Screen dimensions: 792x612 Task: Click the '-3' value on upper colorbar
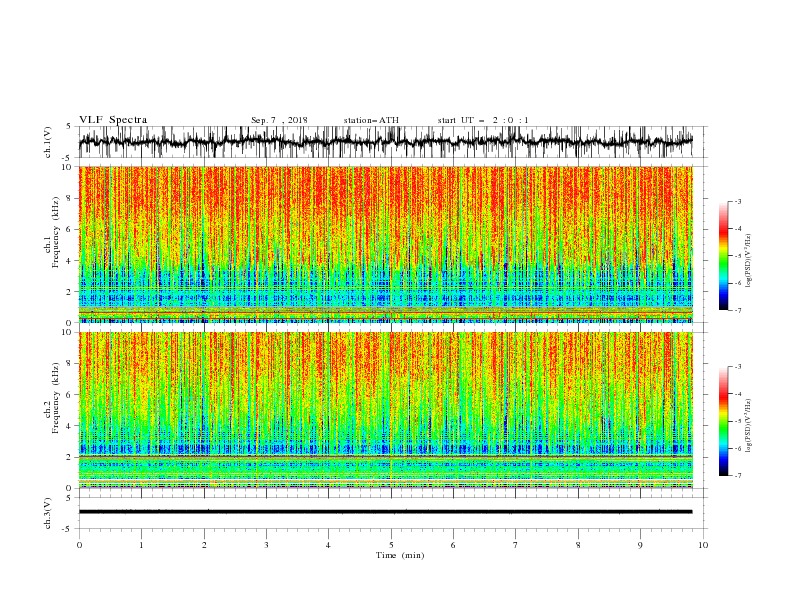coord(737,201)
